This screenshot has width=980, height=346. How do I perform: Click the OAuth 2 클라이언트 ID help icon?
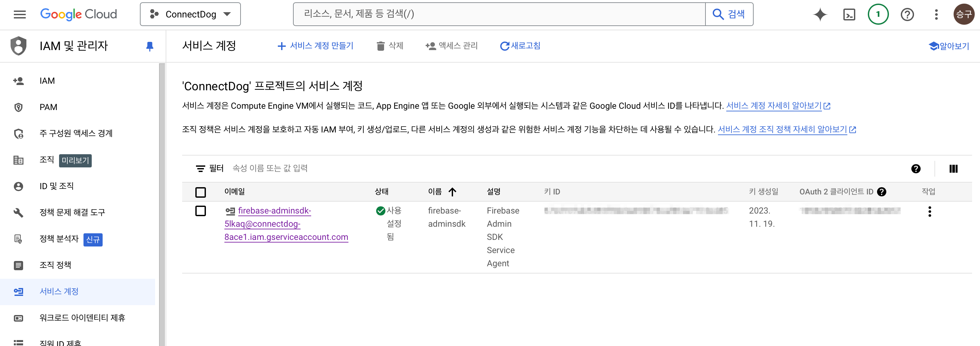pyautogui.click(x=881, y=192)
